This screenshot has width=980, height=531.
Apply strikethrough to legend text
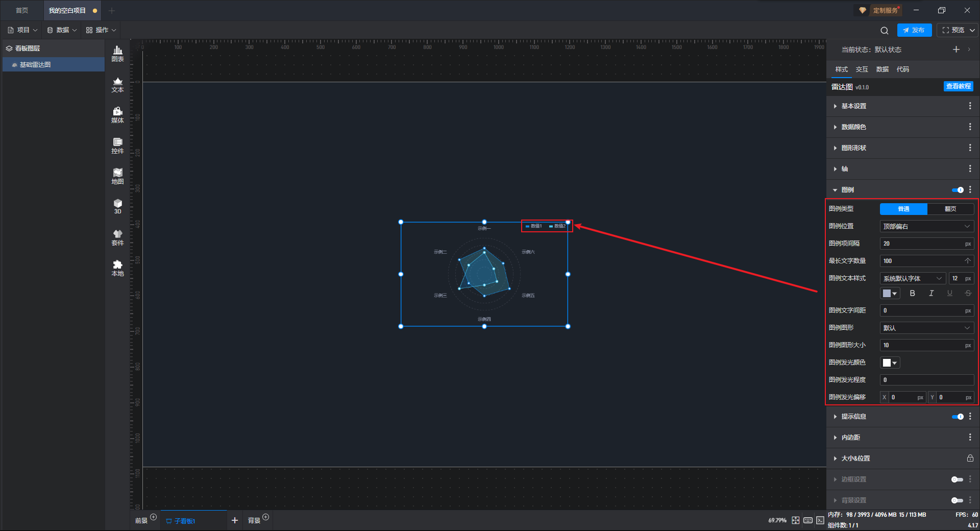[968, 293]
